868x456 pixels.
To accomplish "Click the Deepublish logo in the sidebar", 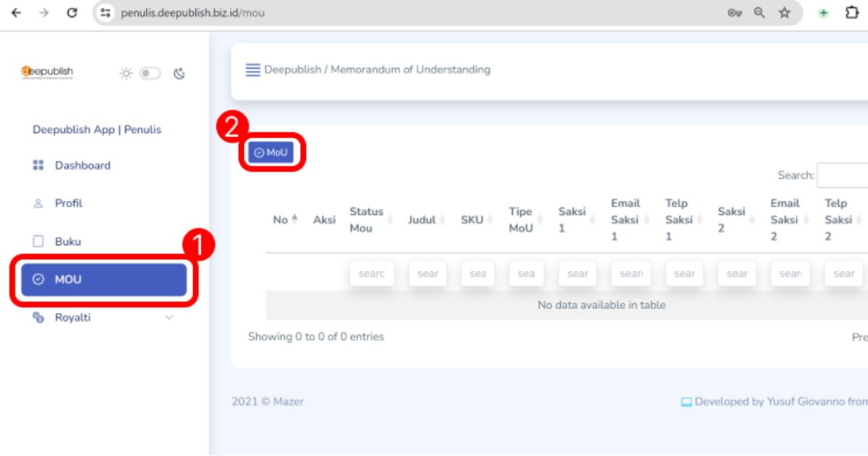I will (x=47, y=72).
